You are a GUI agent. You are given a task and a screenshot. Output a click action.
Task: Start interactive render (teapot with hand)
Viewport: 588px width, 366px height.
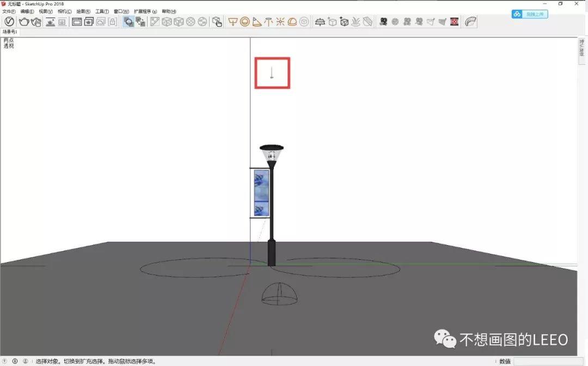point(36,22)
